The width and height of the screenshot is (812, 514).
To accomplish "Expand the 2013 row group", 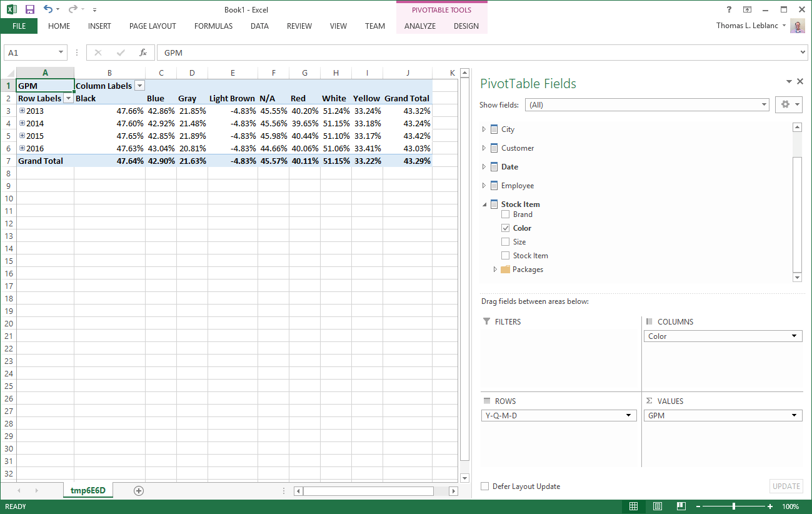I will 23,111.
